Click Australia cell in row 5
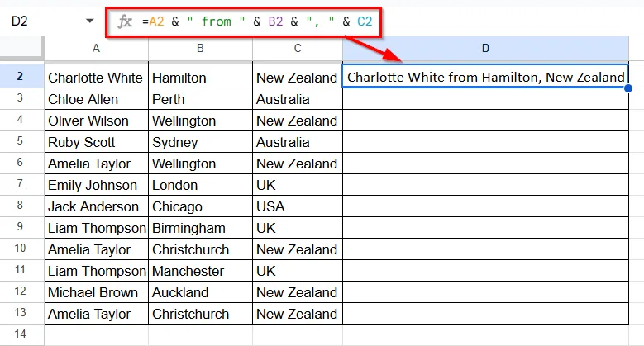This screenshot has height=346, width=644. (x=298, y=142)
